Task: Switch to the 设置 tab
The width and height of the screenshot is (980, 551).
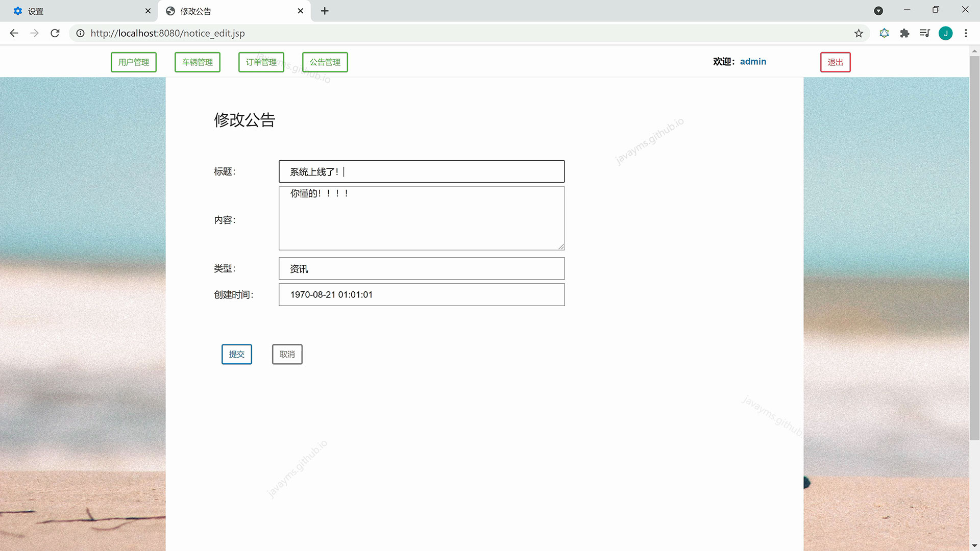Action: coord(77,11)
